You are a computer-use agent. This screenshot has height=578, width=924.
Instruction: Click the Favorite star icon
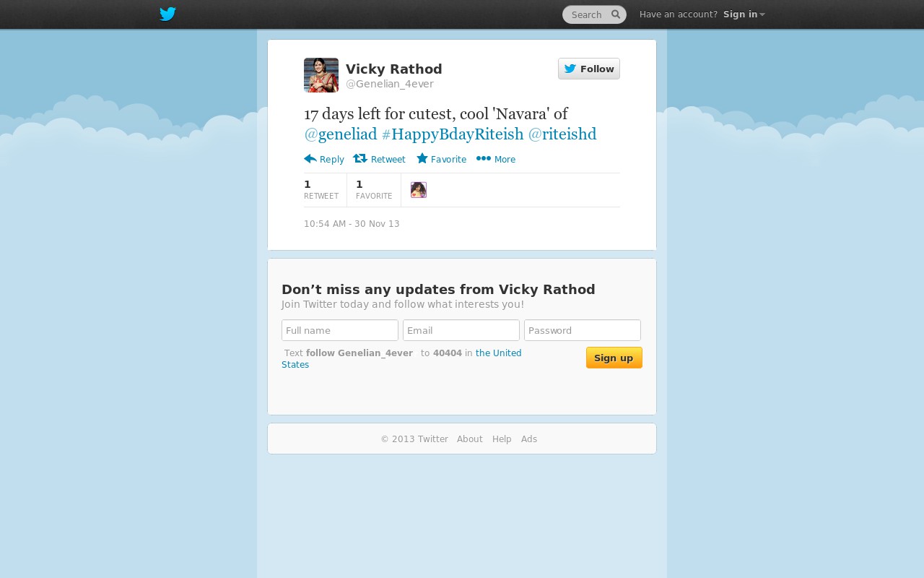coord(422,158)
